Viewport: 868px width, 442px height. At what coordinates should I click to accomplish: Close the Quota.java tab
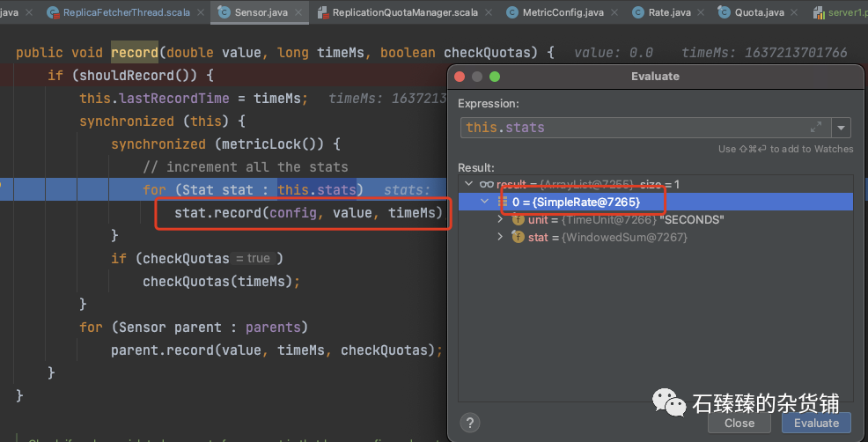pyautogui.click(x=794, y=12)
